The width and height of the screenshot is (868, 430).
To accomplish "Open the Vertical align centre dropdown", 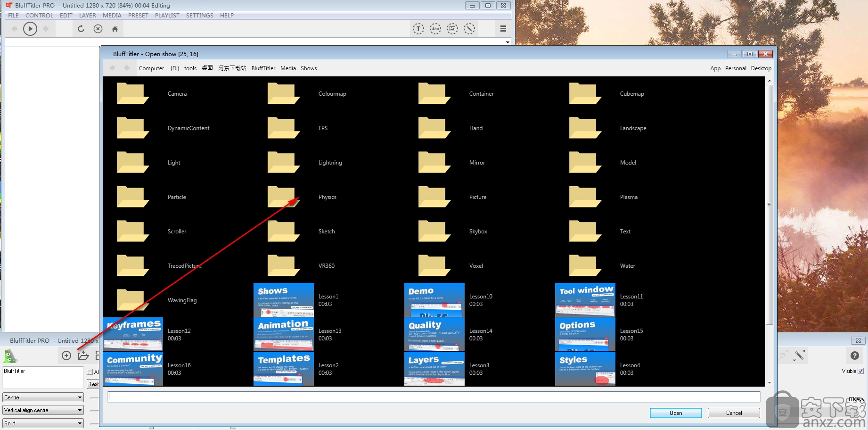I will click(x=43, y=410).
